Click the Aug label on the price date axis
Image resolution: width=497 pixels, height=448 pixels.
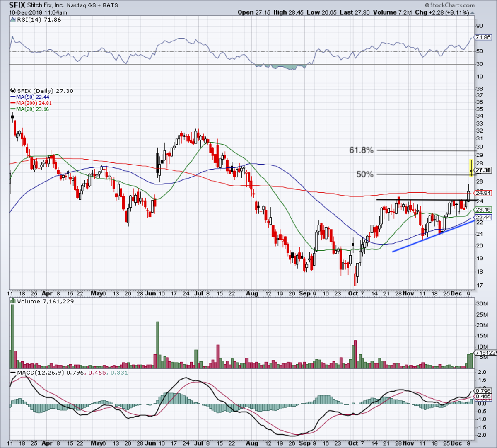(x=252, y=294)
